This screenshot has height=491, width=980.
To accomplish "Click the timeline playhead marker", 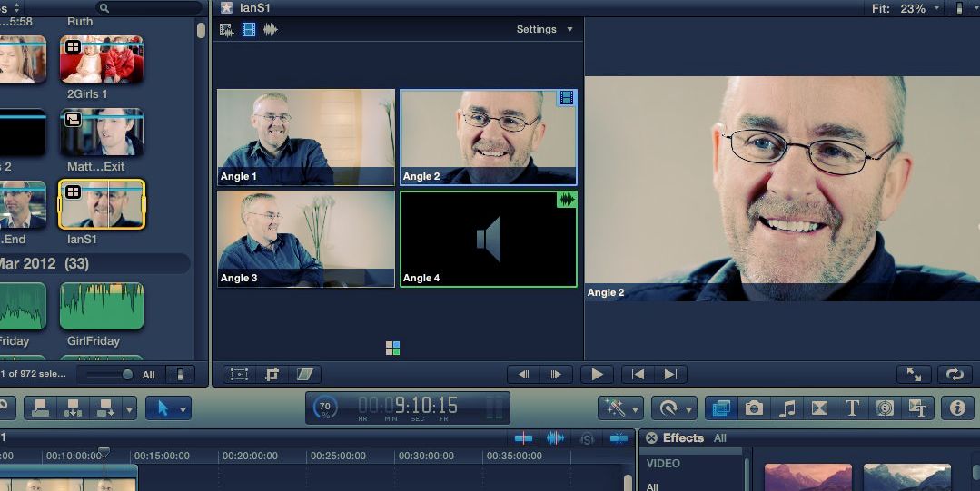I will (104, 452).
